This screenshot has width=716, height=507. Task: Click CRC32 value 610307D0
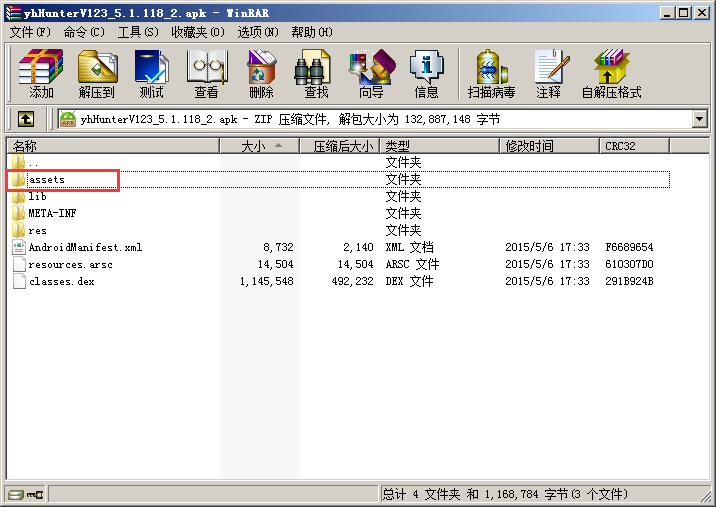(x=629, y=264)
